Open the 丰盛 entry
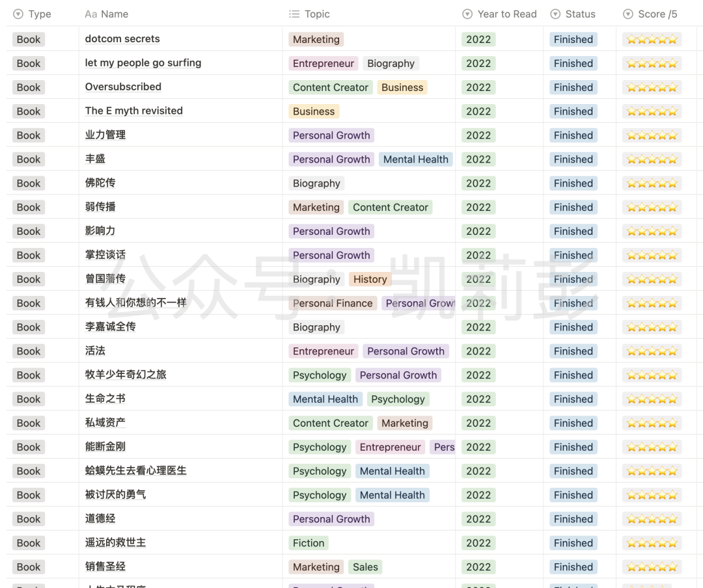The height and width of the screenshot is (588, 703). click(95, 159)
